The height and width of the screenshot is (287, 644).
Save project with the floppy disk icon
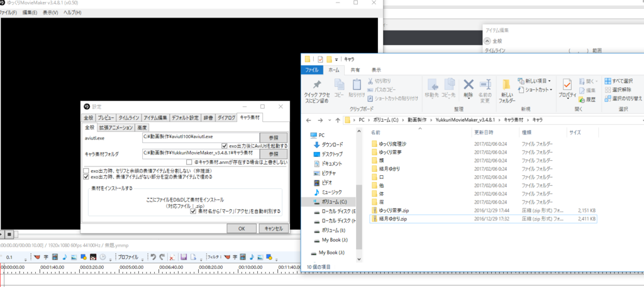184,257
